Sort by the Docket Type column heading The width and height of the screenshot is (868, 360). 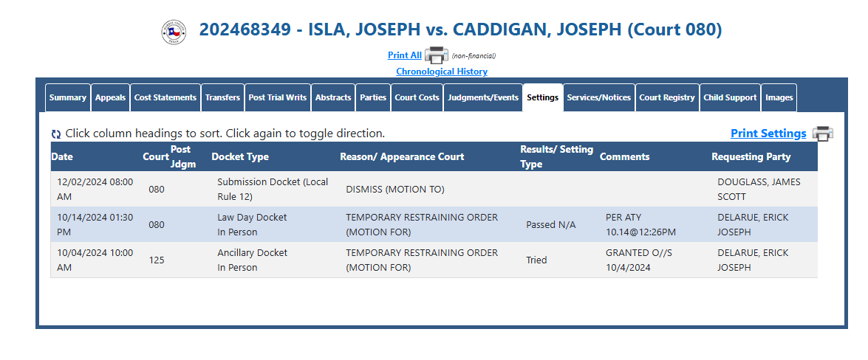240,157
